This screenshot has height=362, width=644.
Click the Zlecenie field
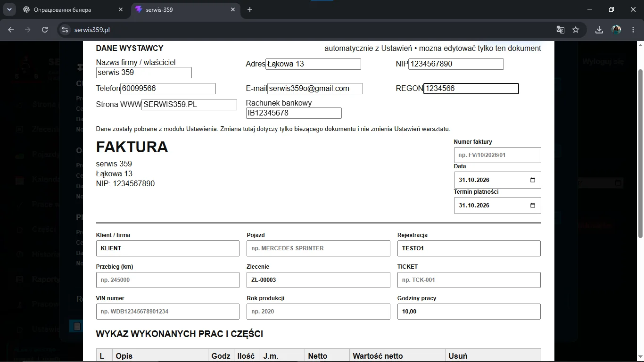pyautogui.click(x=318, y=280)
